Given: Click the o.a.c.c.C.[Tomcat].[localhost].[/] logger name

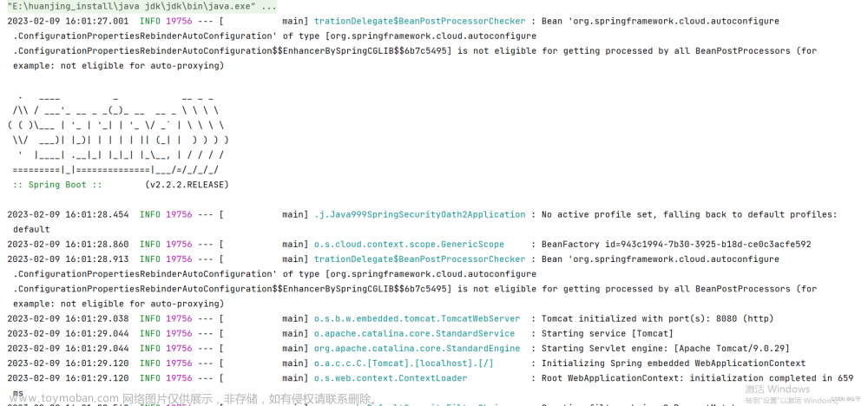Looking at the screenshot, I should pyautogui.click(x=404, y=364).
